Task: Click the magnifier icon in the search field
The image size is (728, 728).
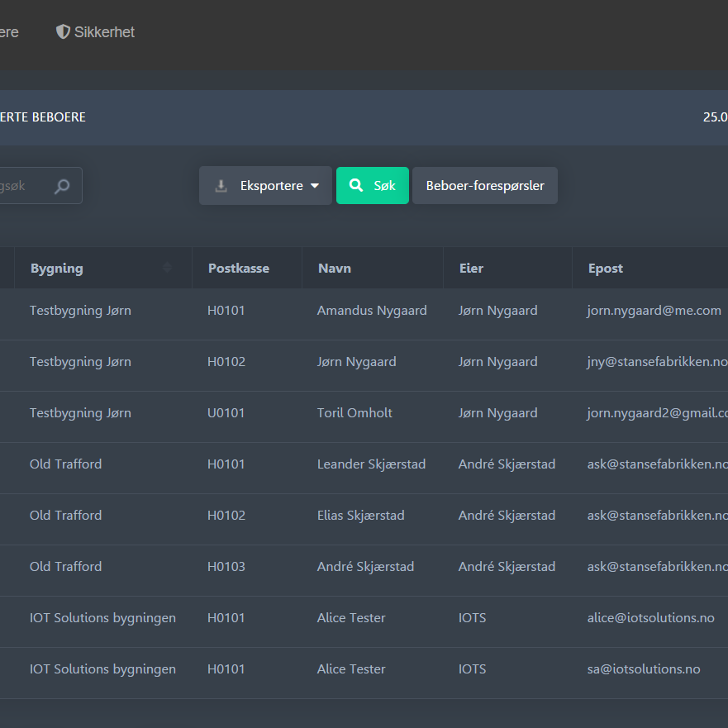Action: point(62,186)
